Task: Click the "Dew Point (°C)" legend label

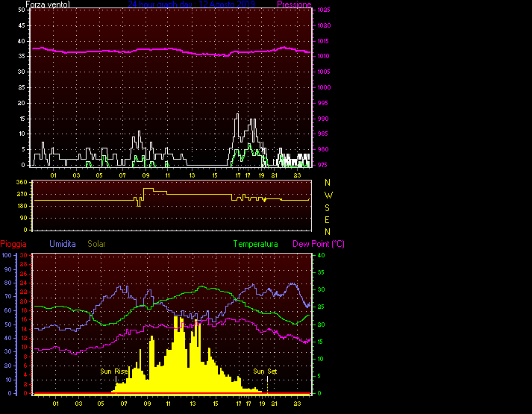Action: coord(319,244)
